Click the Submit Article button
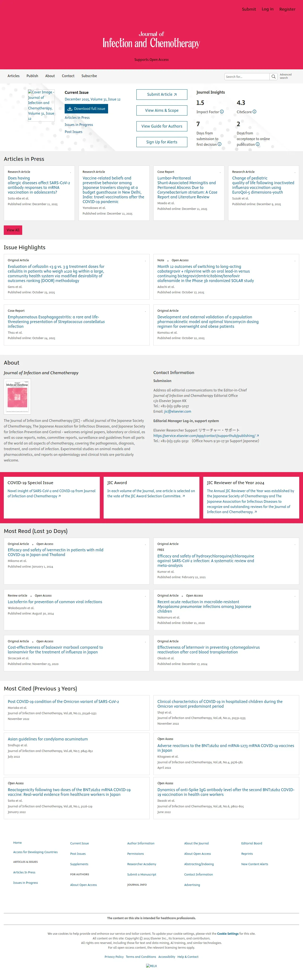Image resolution: width=303 pixels, height=980 pixels. click(x=162, y=94)
